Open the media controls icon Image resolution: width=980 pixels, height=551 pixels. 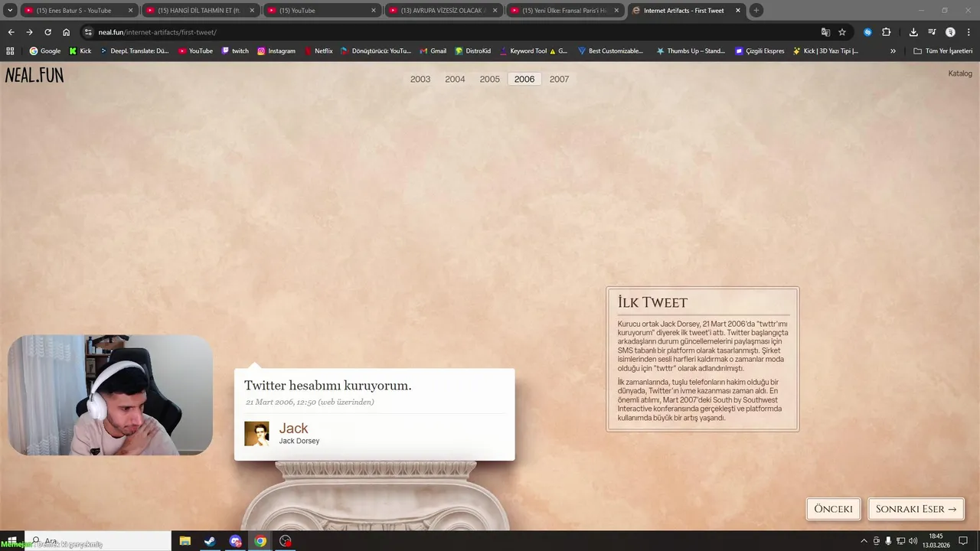click(x=932, y=32)
